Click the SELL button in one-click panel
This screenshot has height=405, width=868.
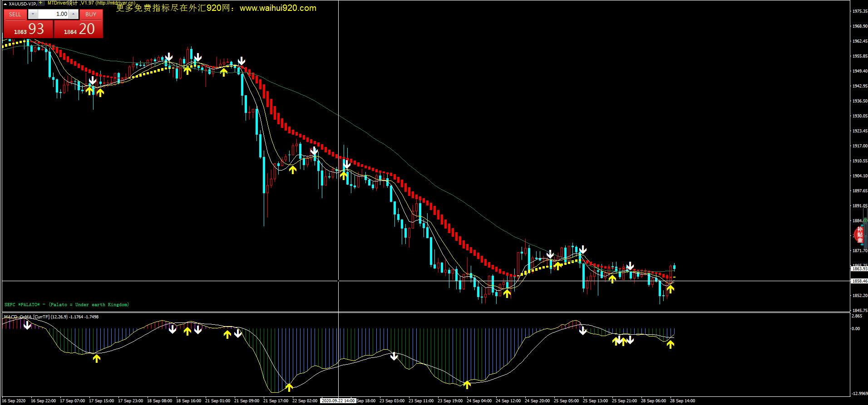point(15,15)
